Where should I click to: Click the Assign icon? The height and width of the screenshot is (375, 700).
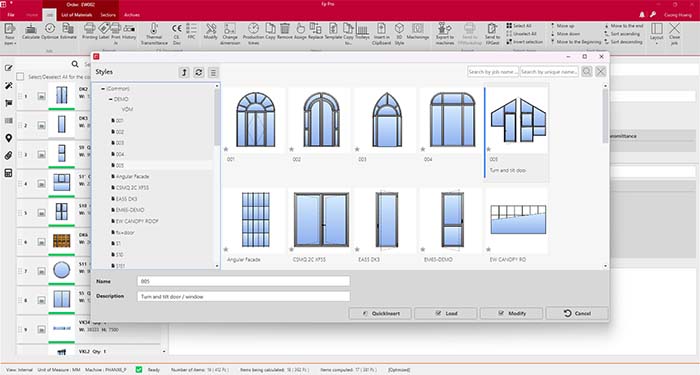click(x=300, y=32)
